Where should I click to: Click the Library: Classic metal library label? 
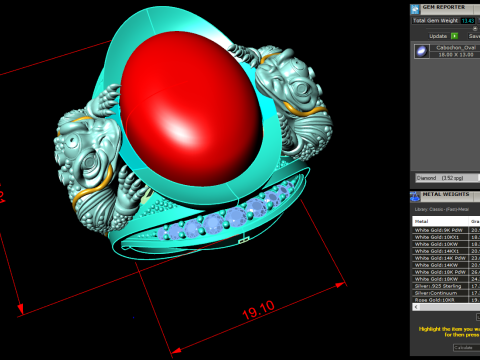[x=442, y=209]
